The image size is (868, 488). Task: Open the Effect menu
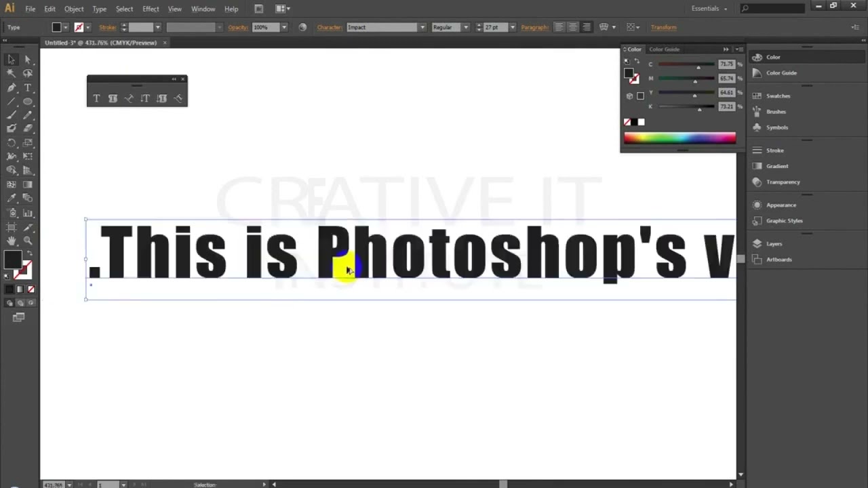[x=151, y=9]
